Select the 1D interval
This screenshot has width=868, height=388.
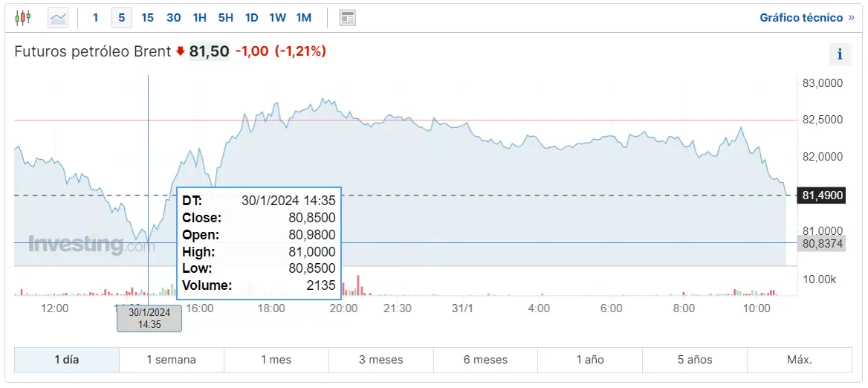(x=251, y=17)
